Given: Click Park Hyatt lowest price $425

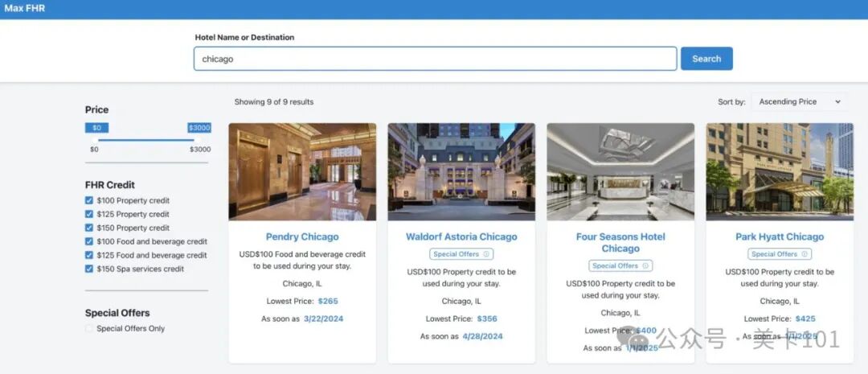Looking at the screenshot, I should click(805, 319).
